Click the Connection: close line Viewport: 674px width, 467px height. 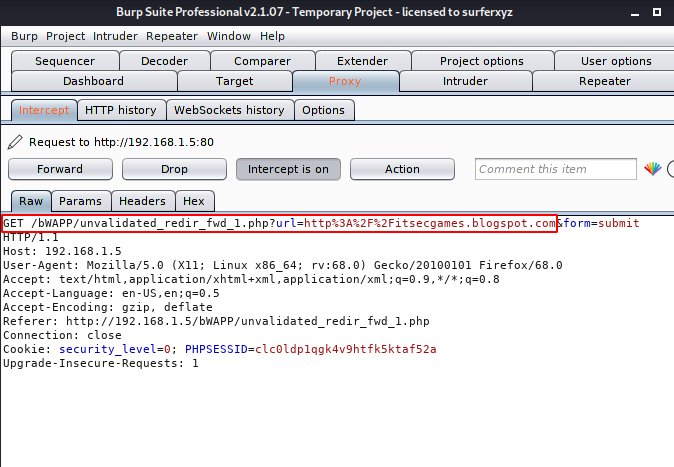pyautogui.click(x=62, y=335)
